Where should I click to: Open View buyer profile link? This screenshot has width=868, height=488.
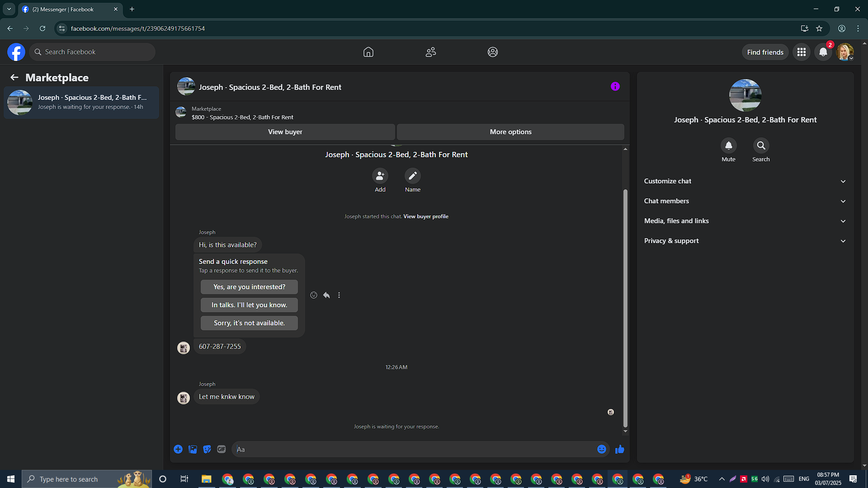click(x=426, y=216)
